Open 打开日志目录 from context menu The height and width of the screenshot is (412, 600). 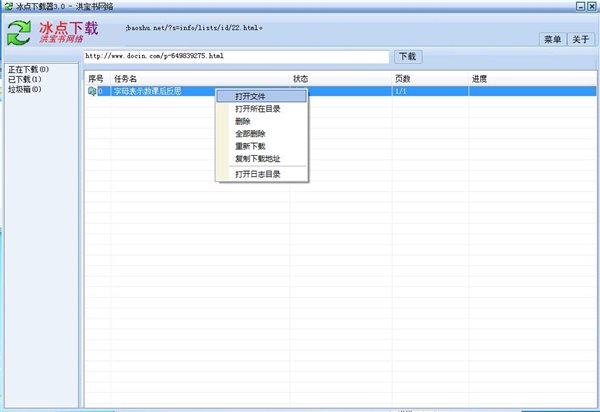coord(261,174)
